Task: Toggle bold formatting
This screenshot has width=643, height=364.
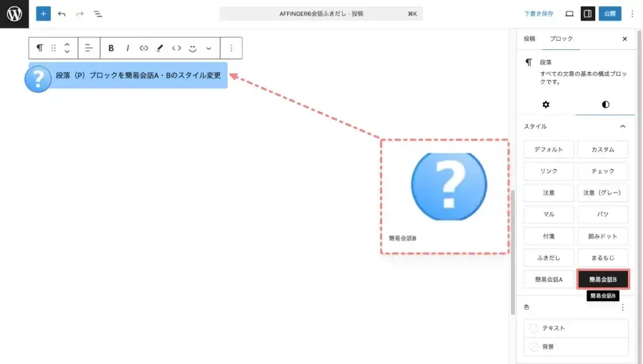Action: coord(111,48)
